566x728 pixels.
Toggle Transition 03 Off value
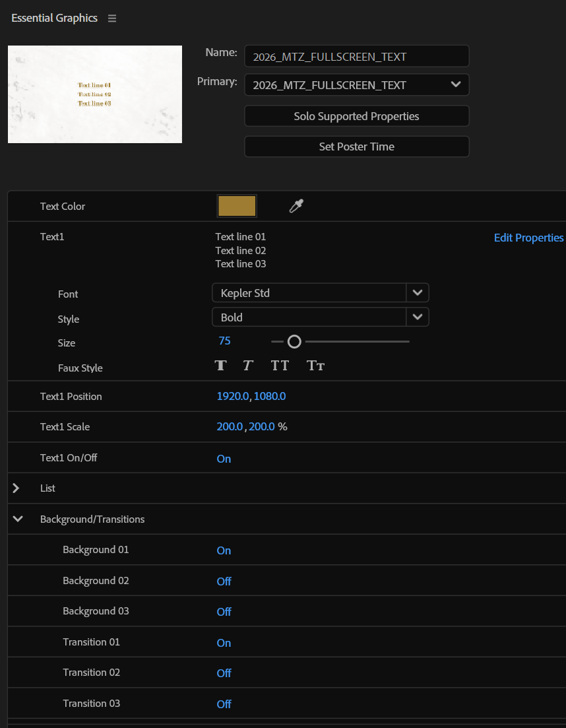tap(224, 704)
